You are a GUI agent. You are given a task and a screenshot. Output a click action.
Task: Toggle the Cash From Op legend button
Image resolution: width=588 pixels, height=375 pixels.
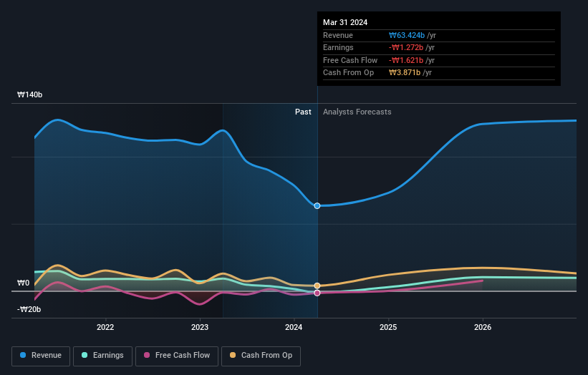261,356
